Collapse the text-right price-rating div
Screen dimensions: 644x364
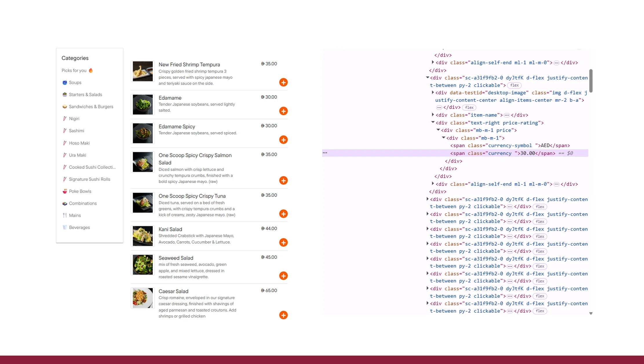coord(433,122)
